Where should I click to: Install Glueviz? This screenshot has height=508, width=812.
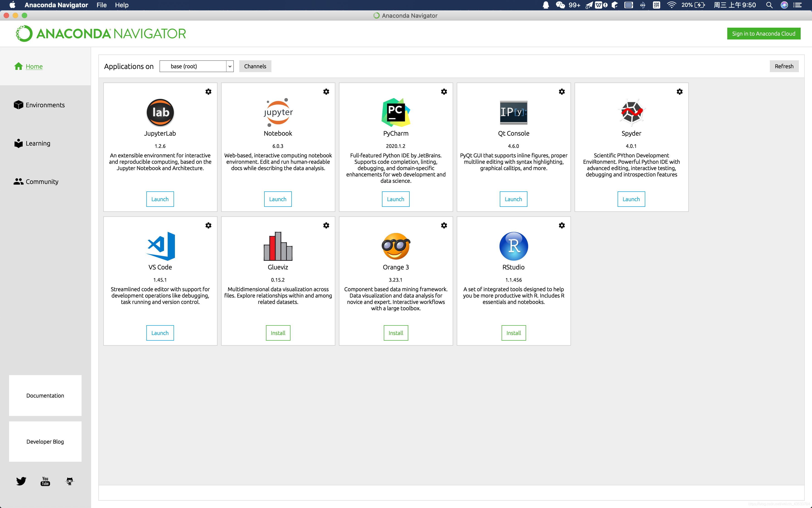point(278,333)
